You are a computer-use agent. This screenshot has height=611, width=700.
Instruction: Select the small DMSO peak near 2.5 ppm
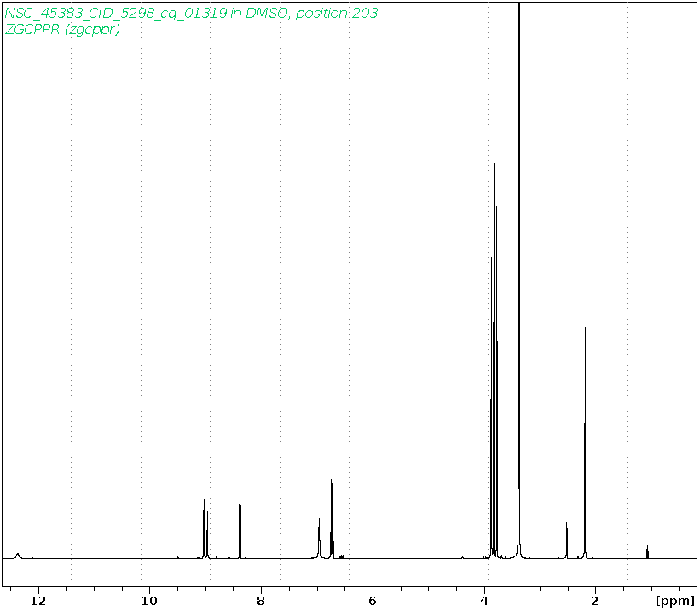pyautogui.click(x=566, y=540)
